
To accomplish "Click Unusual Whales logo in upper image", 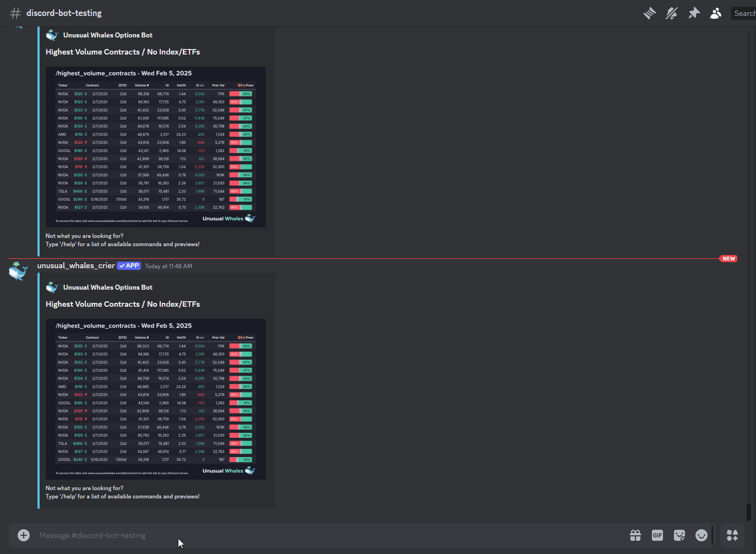I will [x=229, y=219].
